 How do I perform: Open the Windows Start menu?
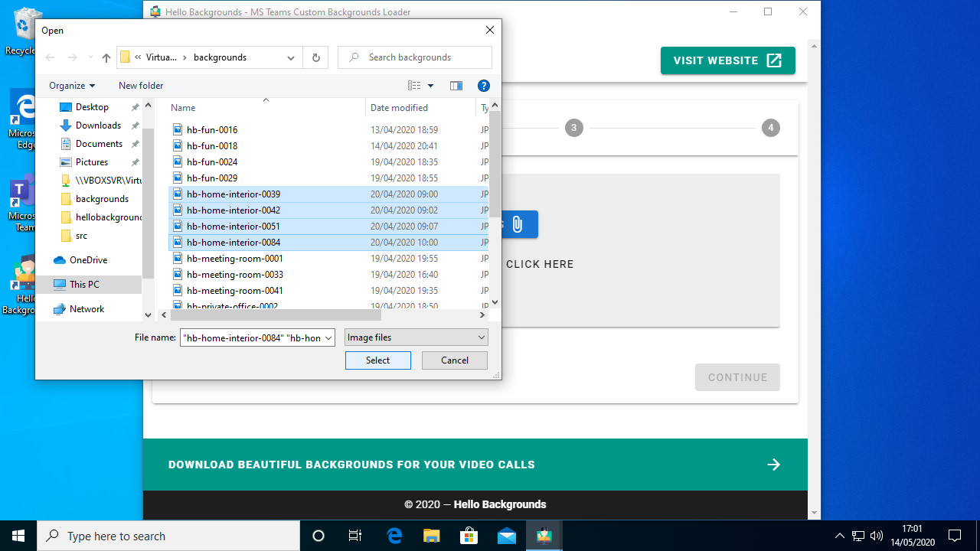[x=18, y=536]
